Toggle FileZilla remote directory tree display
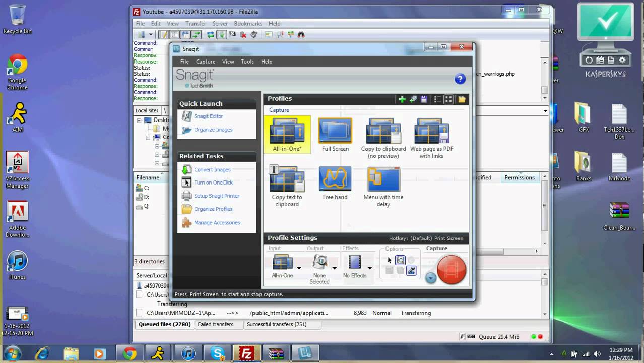 click(185, 34)
